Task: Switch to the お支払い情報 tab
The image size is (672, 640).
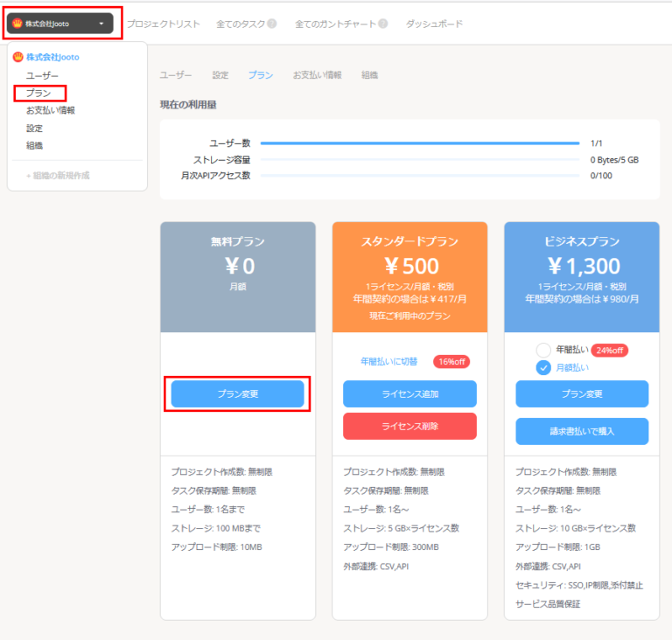Action: click(317, 75)
